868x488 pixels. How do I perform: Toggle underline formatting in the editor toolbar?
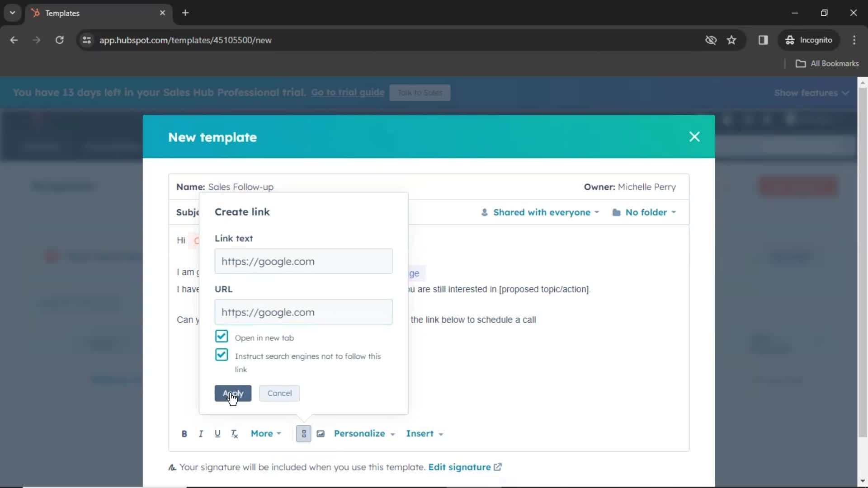click(x=217, y=434)
